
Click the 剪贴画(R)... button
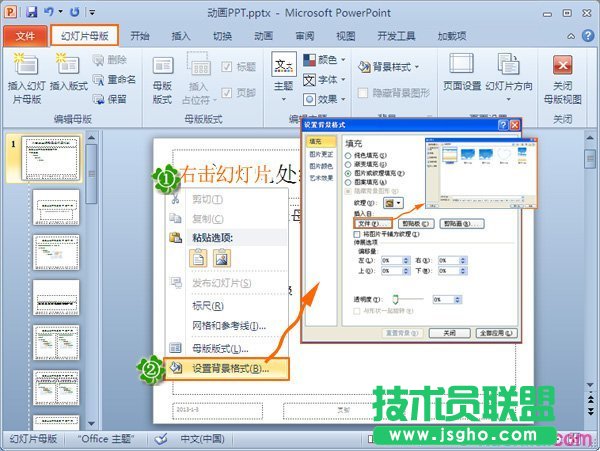point(462,223)
